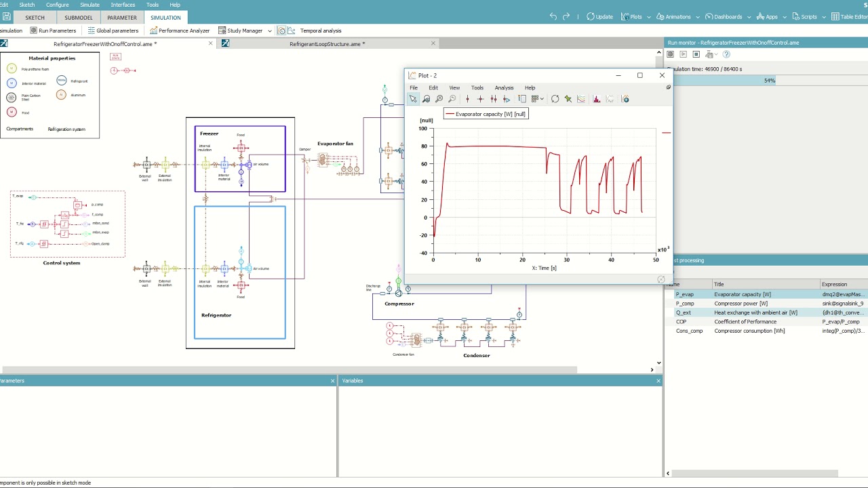Select the Q_ext heat exchange row

point(766,312)
